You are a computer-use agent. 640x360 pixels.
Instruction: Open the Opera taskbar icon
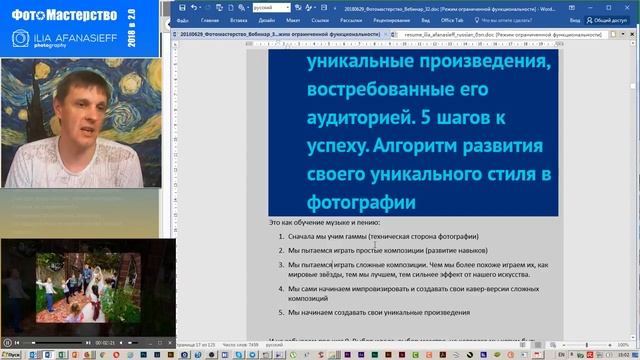click(x=116, y=355)
